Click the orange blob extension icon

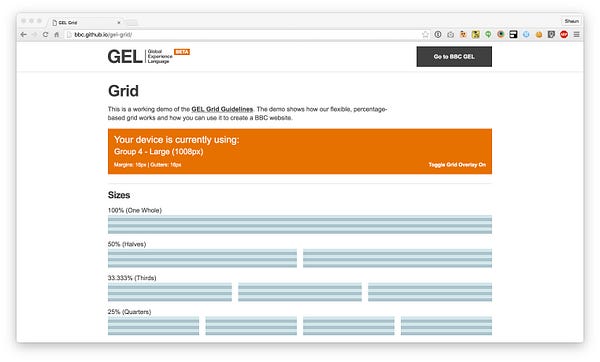coord(539,34)
